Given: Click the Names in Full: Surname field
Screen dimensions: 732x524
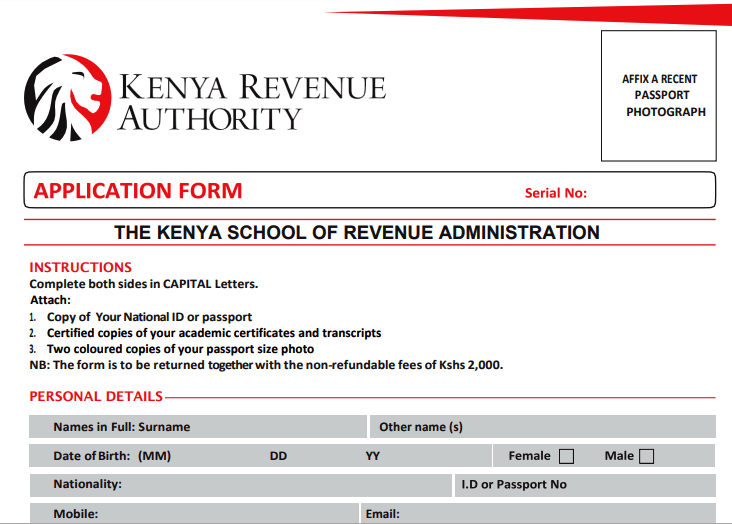Looking at the screenshot, I should click(x=198, y=427).
